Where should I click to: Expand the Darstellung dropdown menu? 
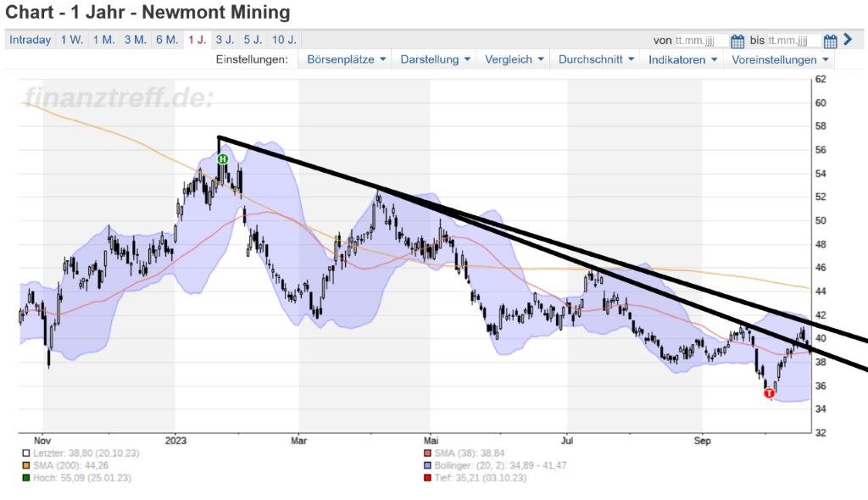pyautogui.click(x=435, y=59)
